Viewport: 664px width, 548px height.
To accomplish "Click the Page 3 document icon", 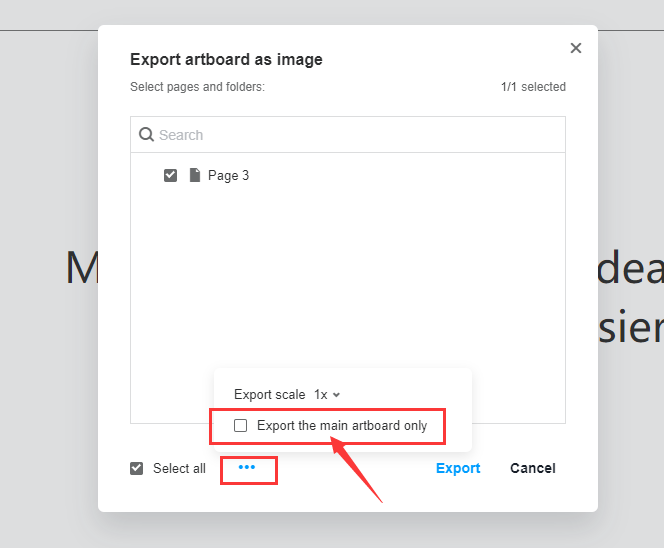I will [195, 175].
